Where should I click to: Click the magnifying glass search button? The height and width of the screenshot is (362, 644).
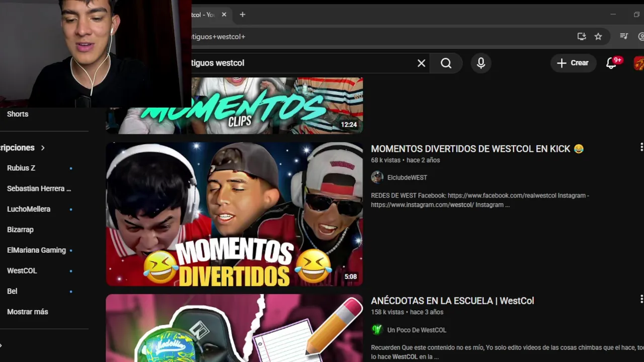pos(446,63)
